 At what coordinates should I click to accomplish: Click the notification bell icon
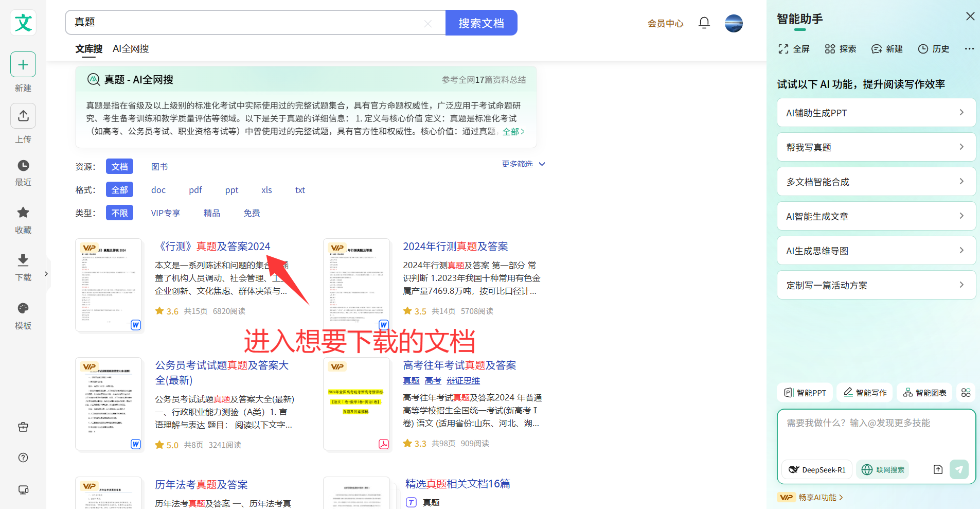click(704, 23)
